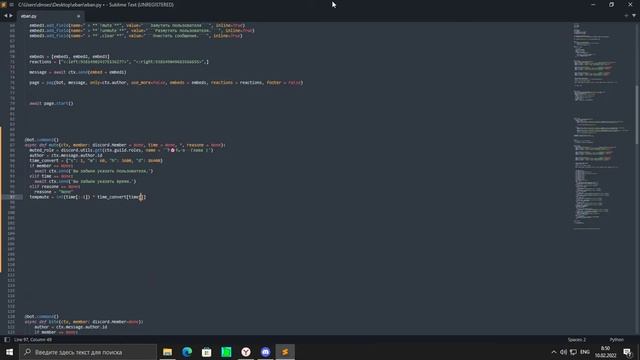Click the code minimap overview
Viewport: 640px width, 360px height.
click(x=602, y=127)
